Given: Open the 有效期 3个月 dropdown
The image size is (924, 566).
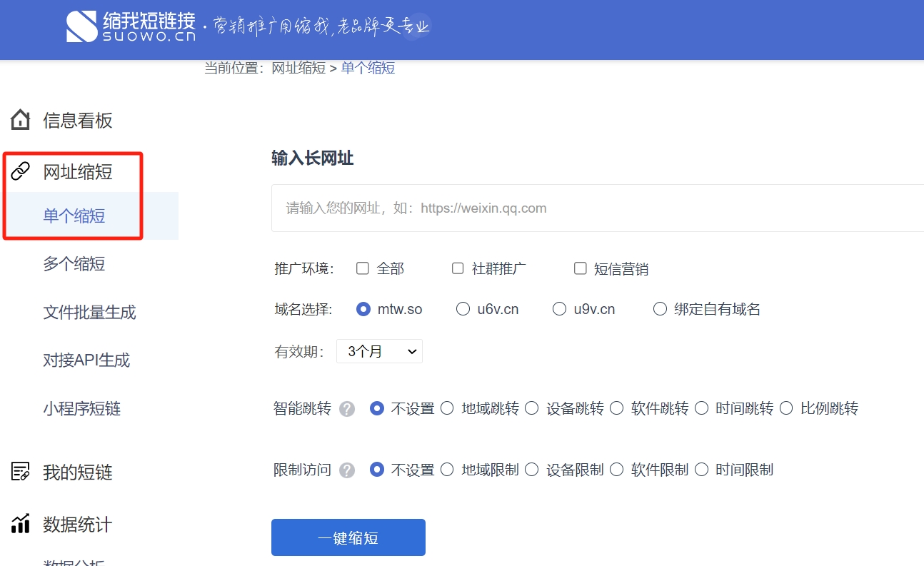Looking at the screenshot, I should (x=379, y=351).
